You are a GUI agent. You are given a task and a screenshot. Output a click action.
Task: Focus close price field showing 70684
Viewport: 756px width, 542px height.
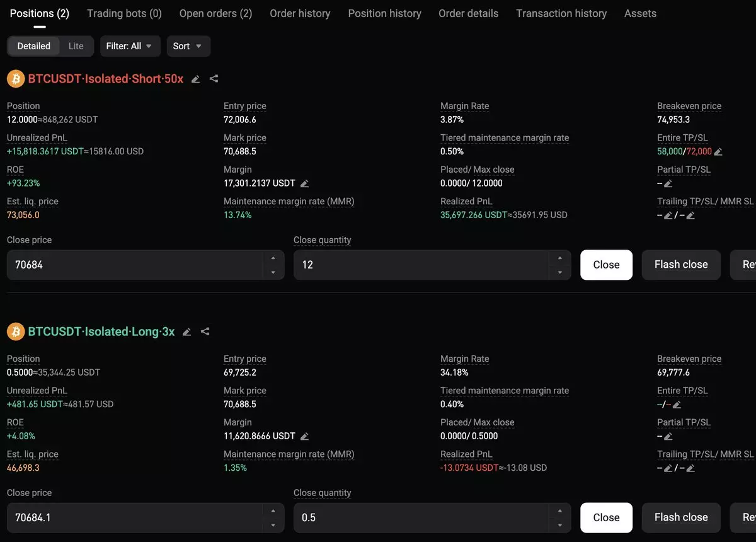(146, 265)
